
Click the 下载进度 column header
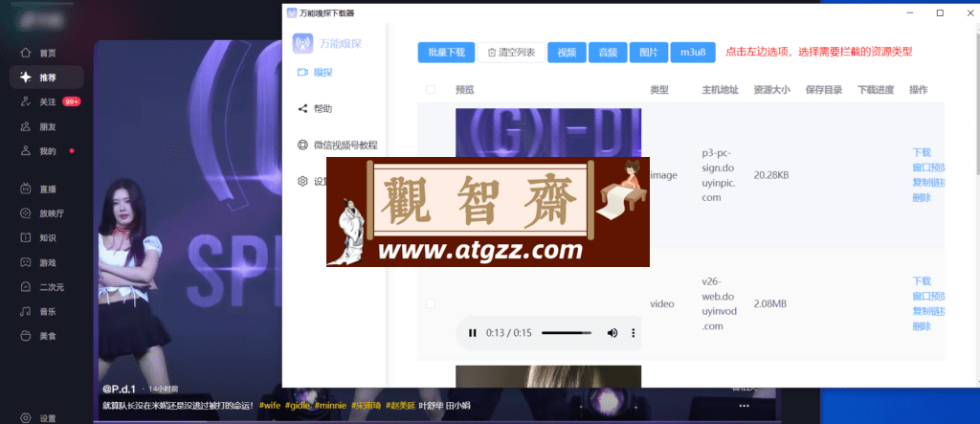coord(876,90)
